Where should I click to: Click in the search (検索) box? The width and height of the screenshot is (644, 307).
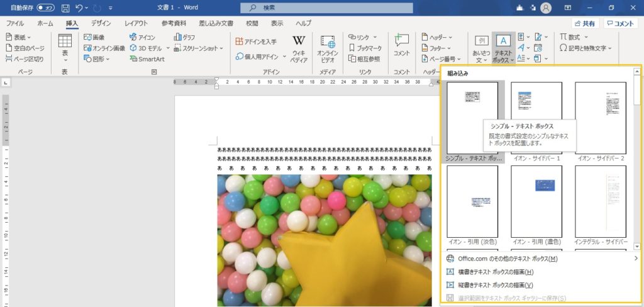327,8
